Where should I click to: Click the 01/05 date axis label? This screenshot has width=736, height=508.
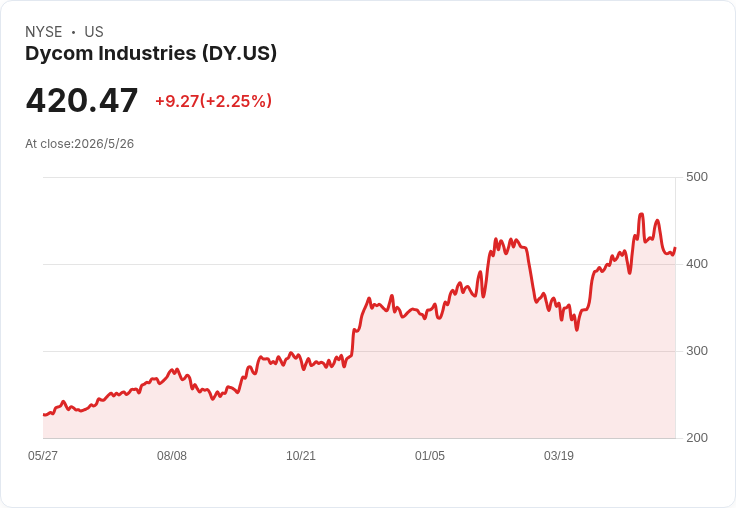coord(429,455)
